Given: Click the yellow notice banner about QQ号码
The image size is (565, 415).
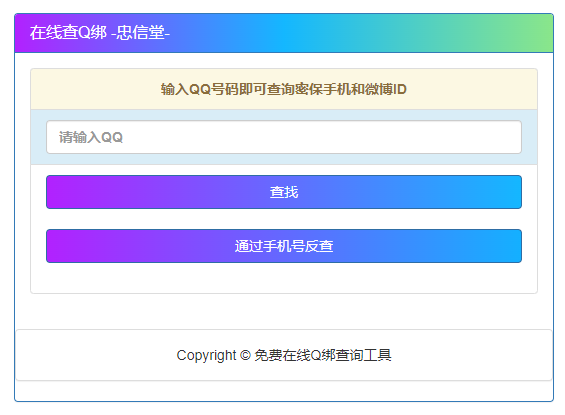Looking at the screenshot, I should (x=284, y=89).
